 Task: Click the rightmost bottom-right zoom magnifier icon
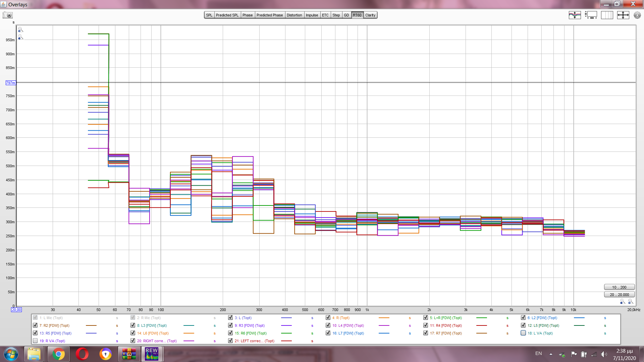(x=631, y=302)
